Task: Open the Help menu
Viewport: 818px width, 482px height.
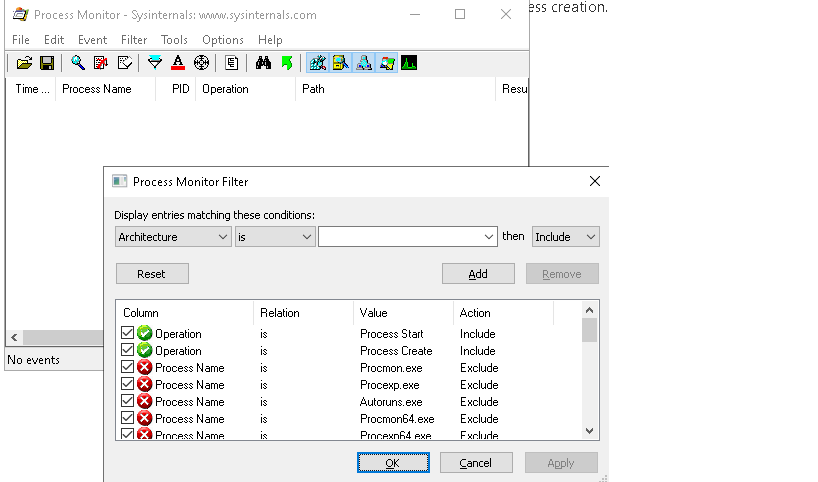Action: pos(270,40)
